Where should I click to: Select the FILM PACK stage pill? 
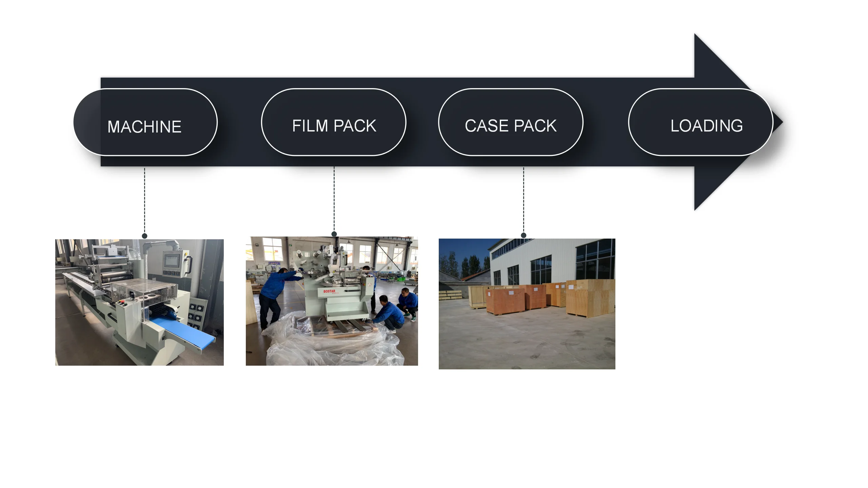pyautogui.click(x=334, y=122)
